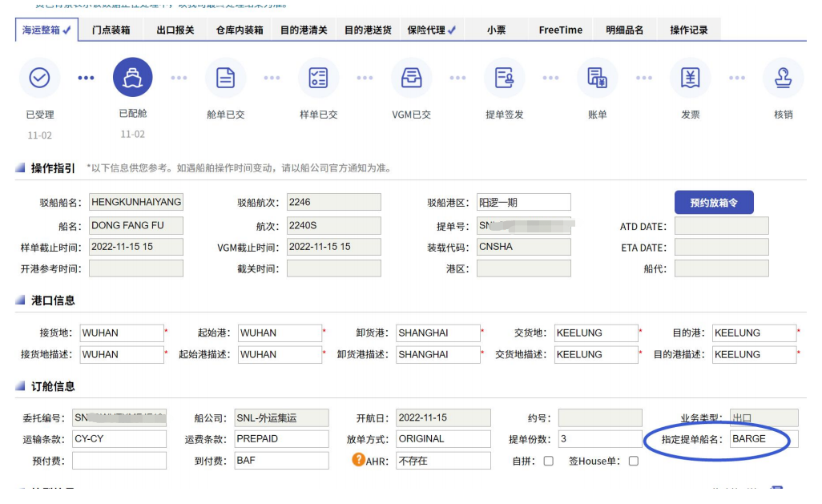
Task: Switch to the 海运整箱 tab
Action: (46, 30)
